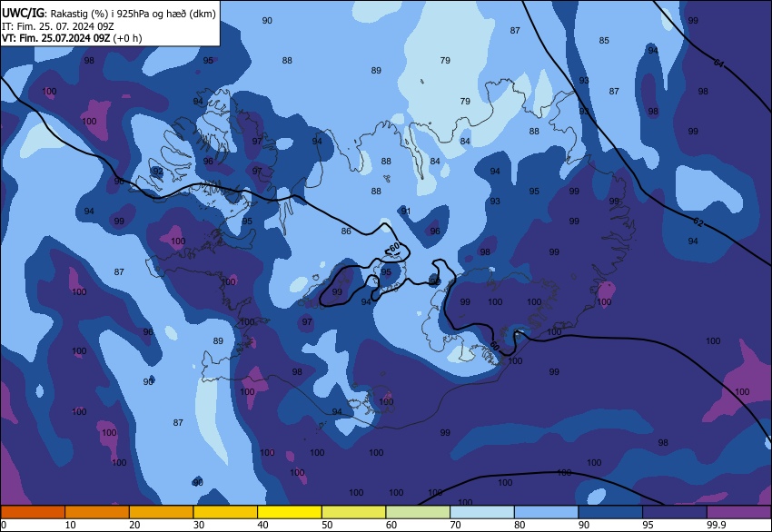Click the 'IT: Fim. 25. 07. 2024 09Z' line
Viewport: 772px width, 532px height.
point(57,26)
